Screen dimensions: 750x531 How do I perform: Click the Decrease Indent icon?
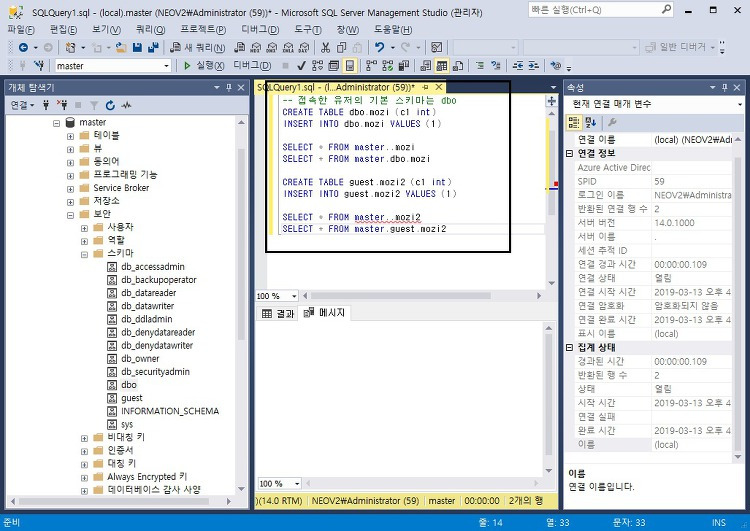pyautogui.click(x=518, y=65)
